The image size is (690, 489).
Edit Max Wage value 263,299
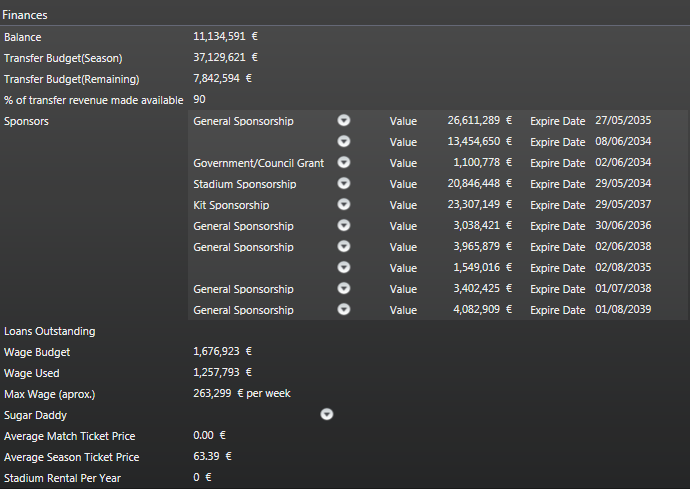pos(212,393)
